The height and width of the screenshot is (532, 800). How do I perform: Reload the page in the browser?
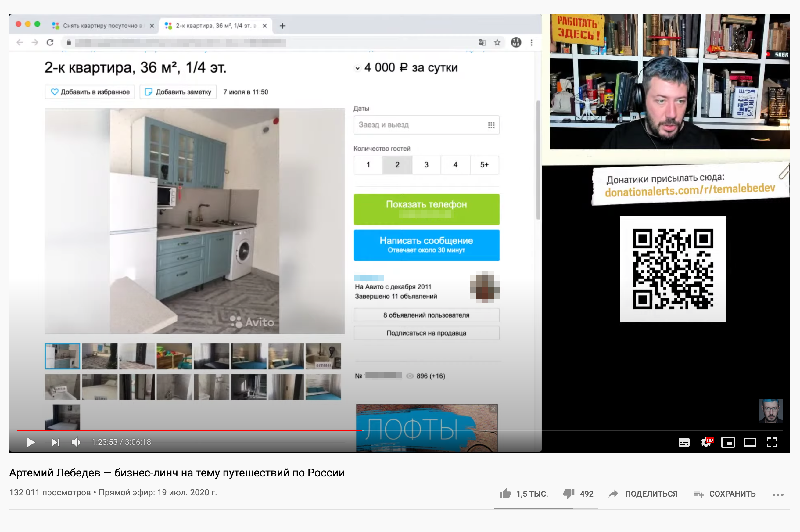(50, 42)
